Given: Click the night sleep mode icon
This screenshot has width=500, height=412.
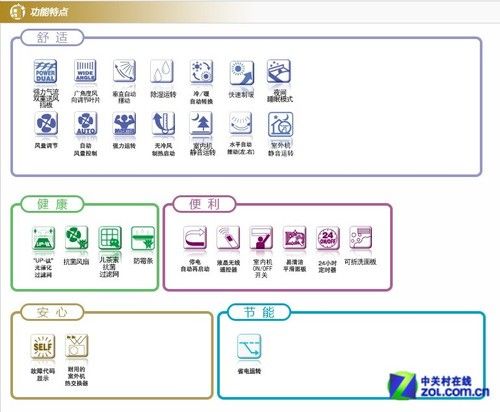Looking at the screenshot, I should pos(279,71).
